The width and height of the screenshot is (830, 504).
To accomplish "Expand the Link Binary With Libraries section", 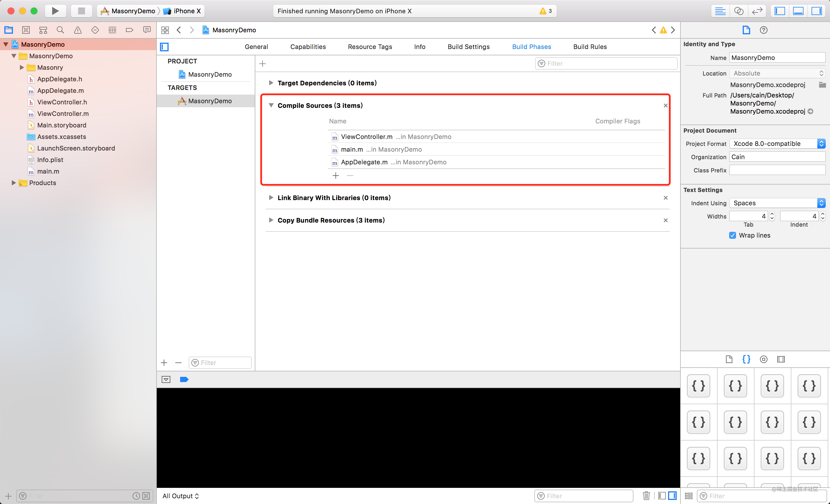I will coord(270,198).
